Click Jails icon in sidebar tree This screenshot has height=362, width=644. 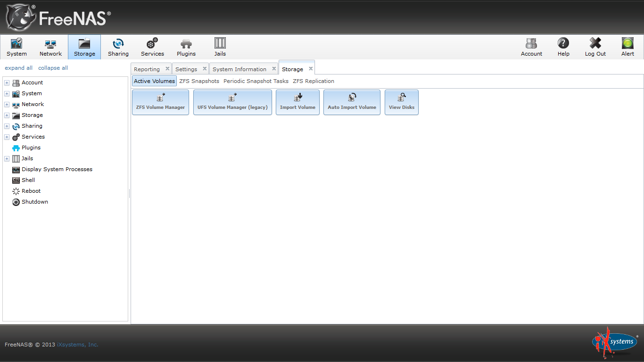coord(16,159)
